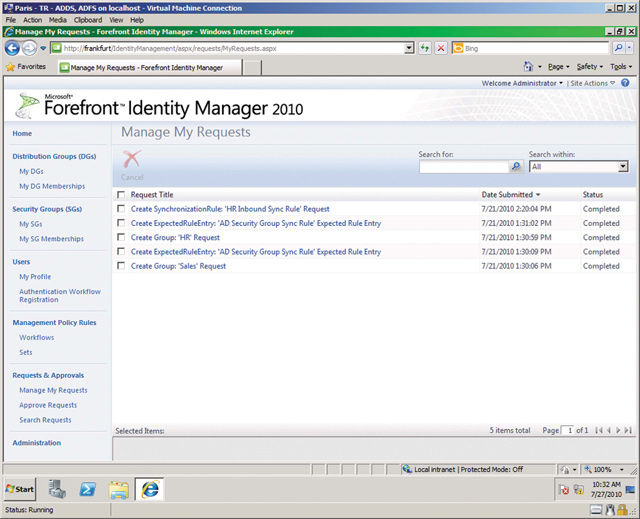Open the zoom 100% dropdown arrow
The width and height of the screenshot is (640, 519).
tap(622, 469)
